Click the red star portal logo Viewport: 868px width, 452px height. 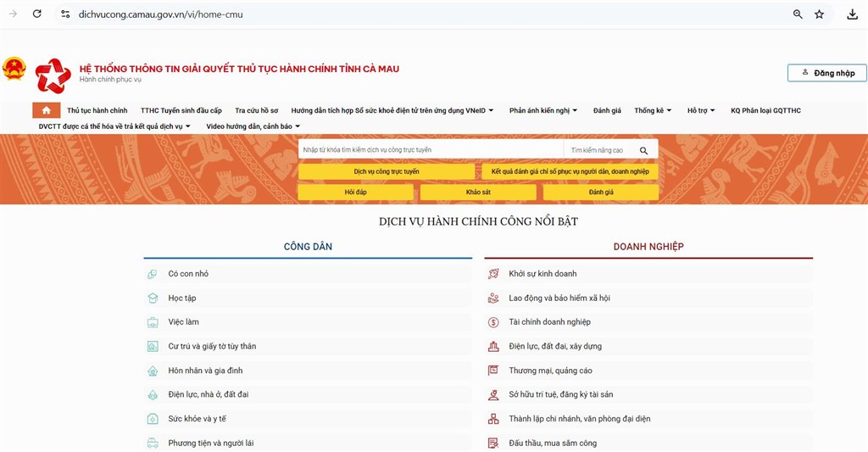(53, 75)
